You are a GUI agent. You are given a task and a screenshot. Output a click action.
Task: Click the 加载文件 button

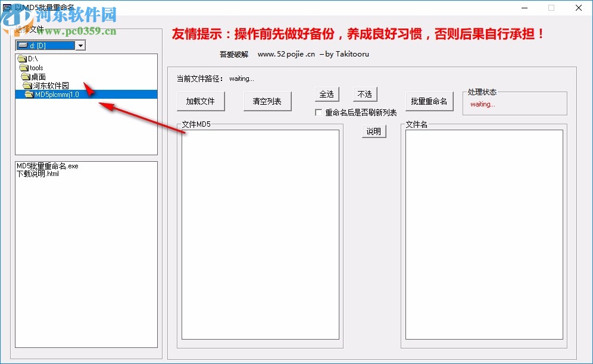point(201,101)
